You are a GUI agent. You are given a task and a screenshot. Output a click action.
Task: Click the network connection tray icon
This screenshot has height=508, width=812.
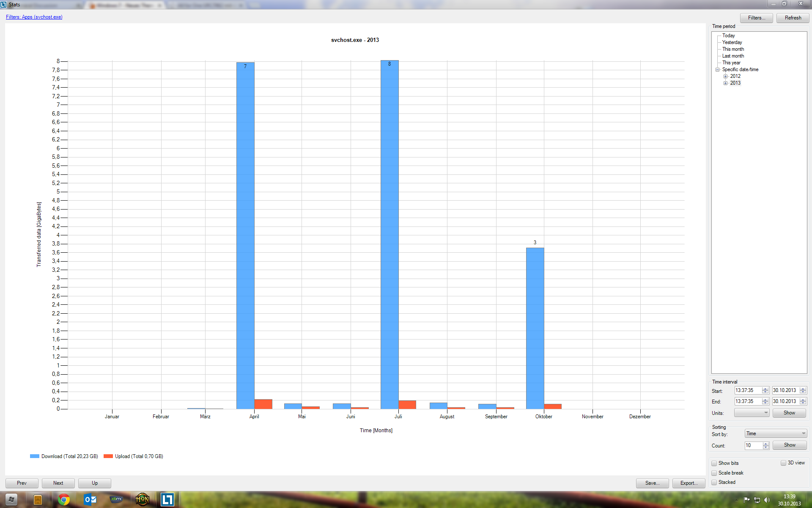(757, 500)
